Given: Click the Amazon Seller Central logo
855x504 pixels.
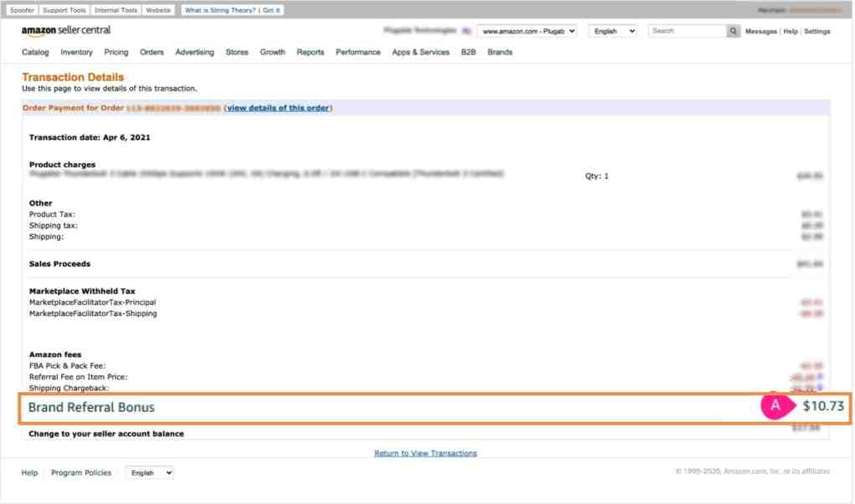Looking at the screenshot, I should 66,31.
